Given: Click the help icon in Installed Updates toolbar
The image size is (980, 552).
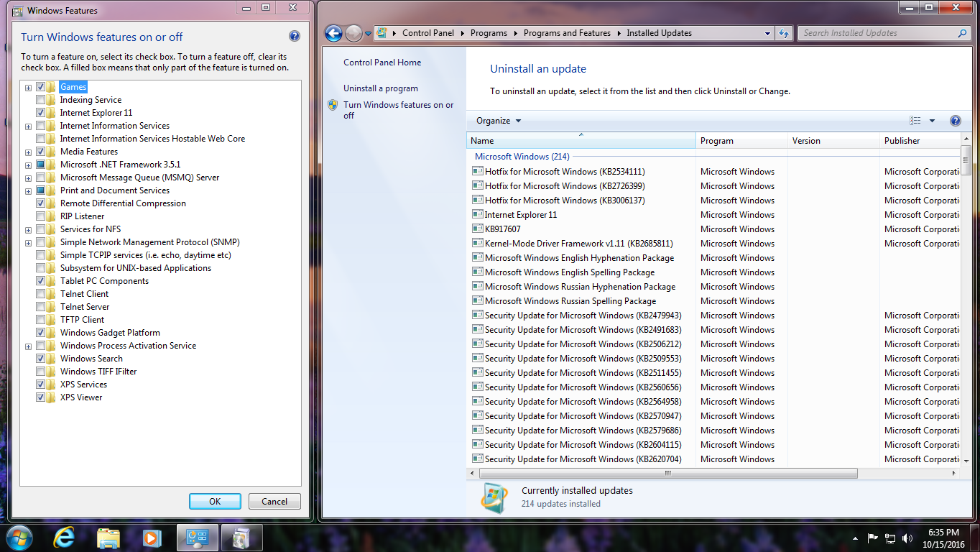Looking at the screenshot, I should [956, 121].
